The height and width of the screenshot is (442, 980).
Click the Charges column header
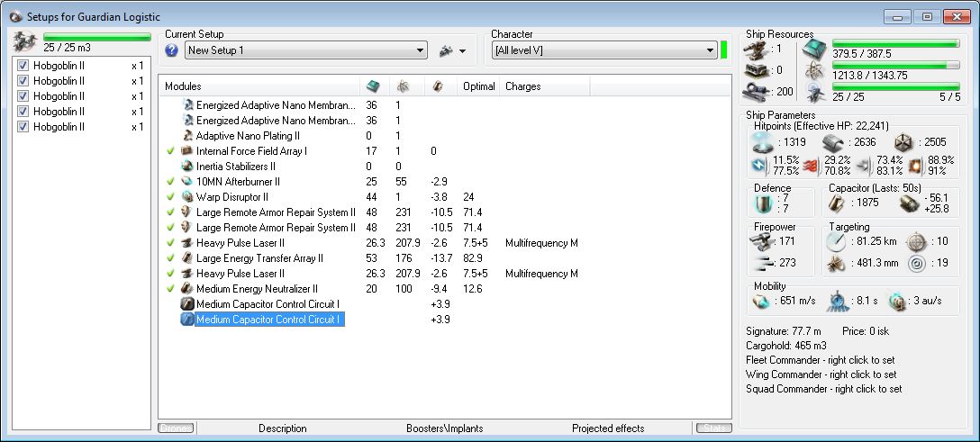click(x=523, y=86)
